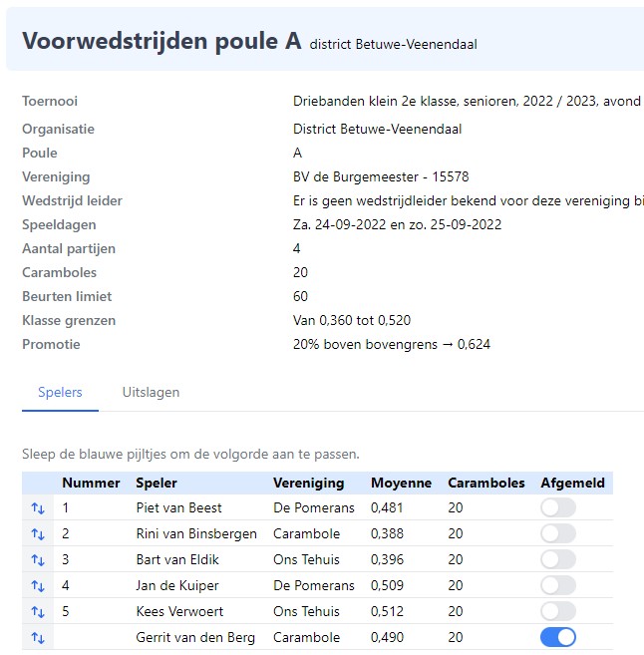Click player name Jan de Kuiper
Viewport: 644px width, 655px height.
177,585
